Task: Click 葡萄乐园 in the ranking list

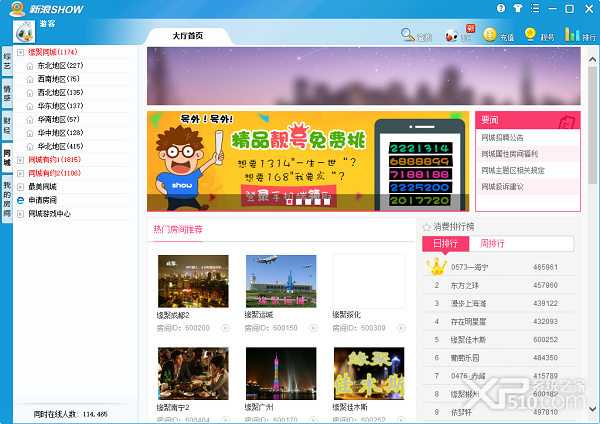Action: [465, 358]
